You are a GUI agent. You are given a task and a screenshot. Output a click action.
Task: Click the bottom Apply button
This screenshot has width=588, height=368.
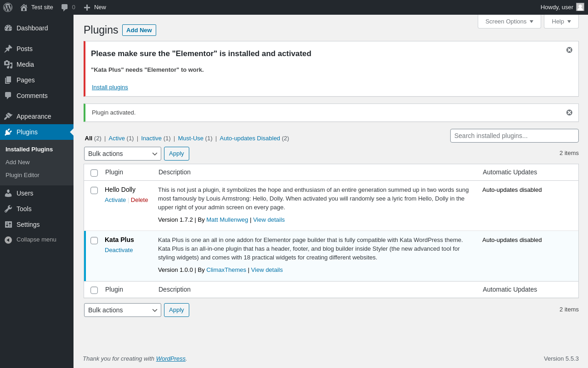pos(176,310)
